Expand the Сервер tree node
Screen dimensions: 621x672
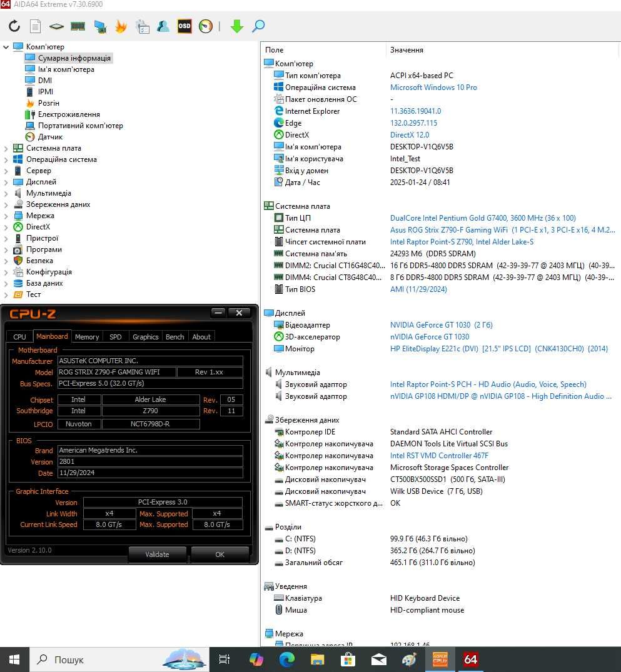tap(6, 171)
